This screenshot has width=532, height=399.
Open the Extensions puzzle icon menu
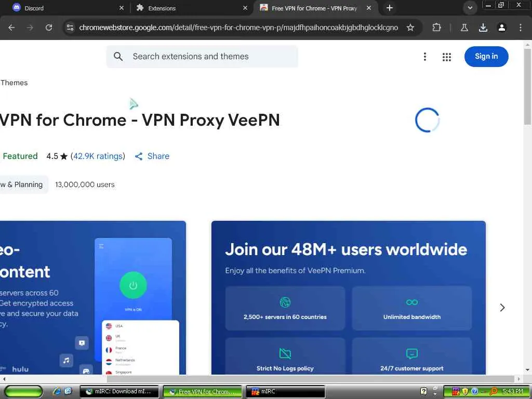[x=436, y=28]
